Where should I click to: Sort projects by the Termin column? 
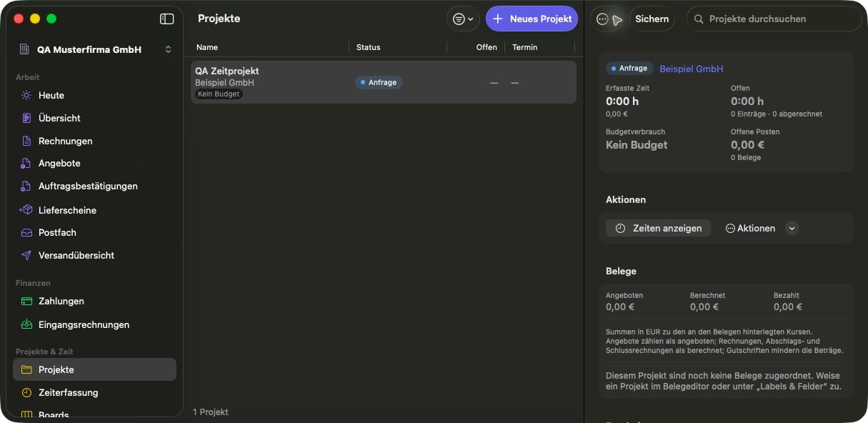pyautogui.click(x=524, y=47)
